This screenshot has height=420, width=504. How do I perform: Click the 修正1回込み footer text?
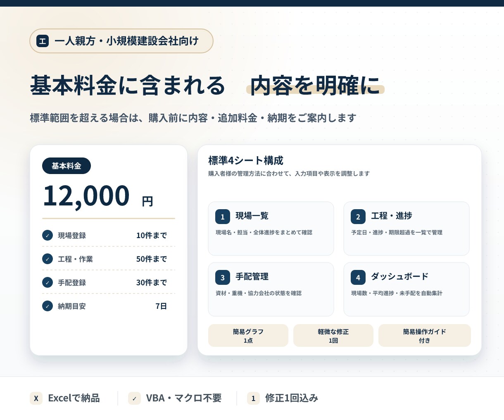pos(292,398)
